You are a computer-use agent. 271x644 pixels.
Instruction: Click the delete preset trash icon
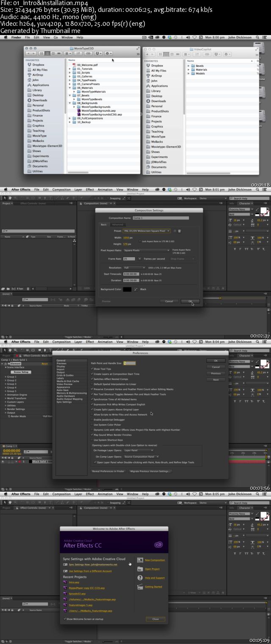(x=180, y=231)
